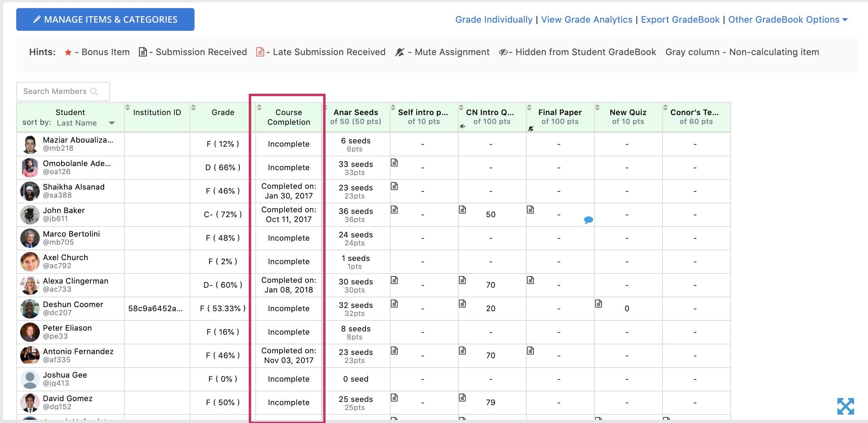Open David Gomez's CN Intro Q submission icon

coord(462,397)
